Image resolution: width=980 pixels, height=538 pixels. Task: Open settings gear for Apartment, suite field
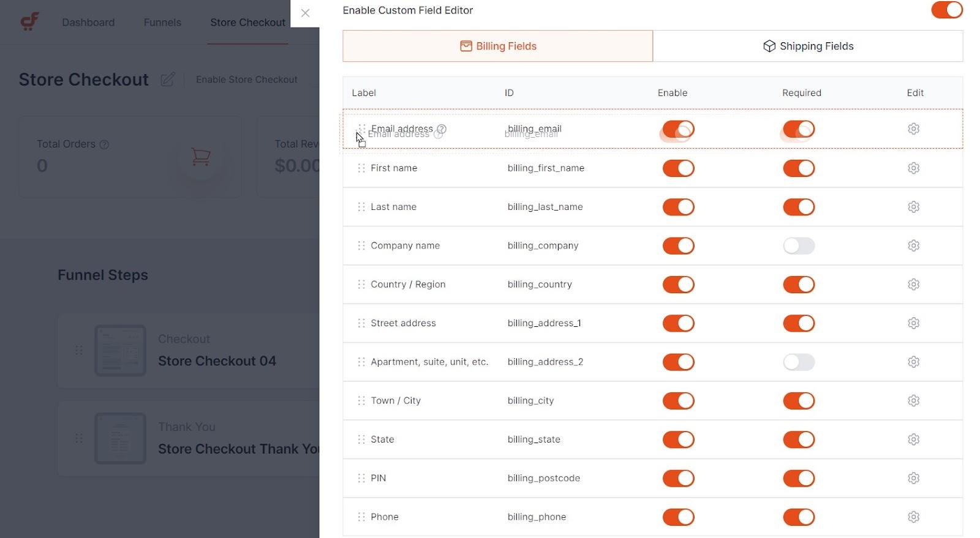click(913, 362)
